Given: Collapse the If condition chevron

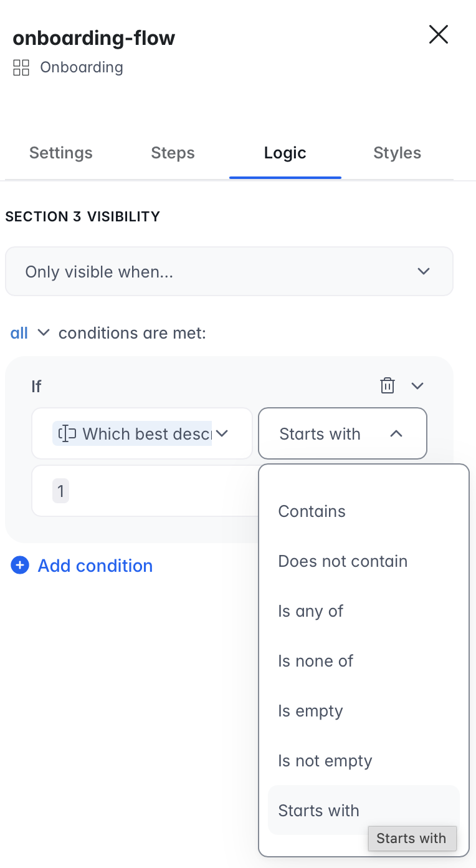Looking at the screenshot, I should pyautogui.click(x=417, y=386).
